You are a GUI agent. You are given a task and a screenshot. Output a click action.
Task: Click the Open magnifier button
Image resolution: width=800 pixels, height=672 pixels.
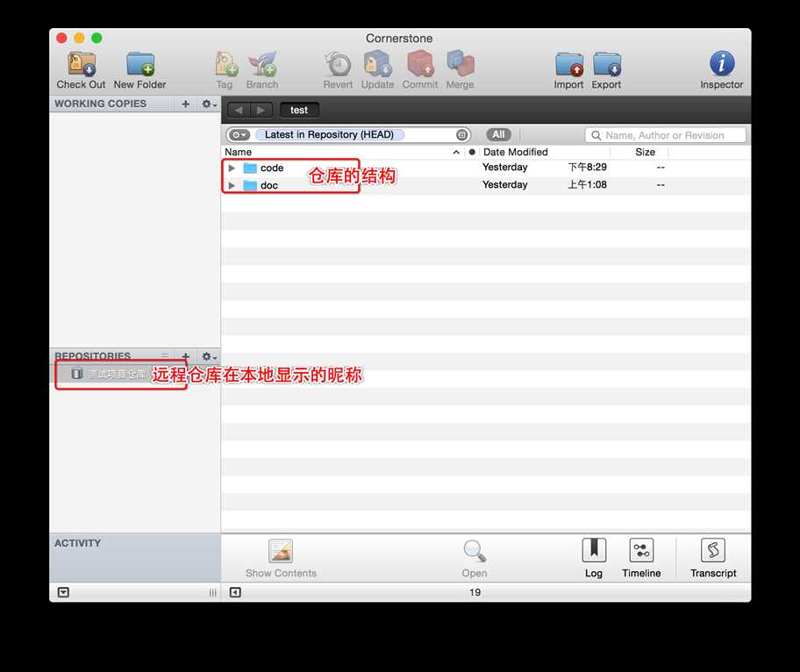[x=475, y=558]
